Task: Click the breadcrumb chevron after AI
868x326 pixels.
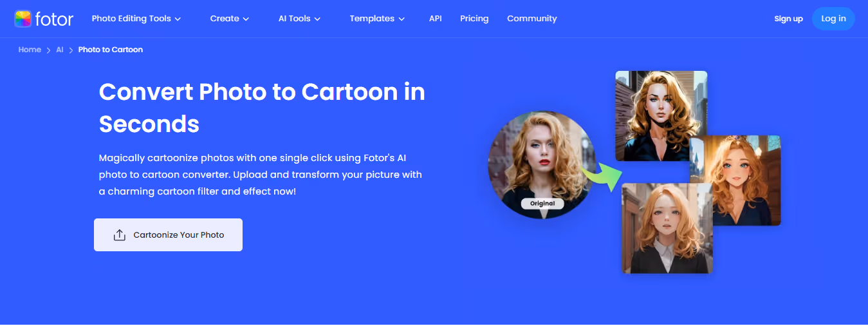Action: tap(71, 50)
